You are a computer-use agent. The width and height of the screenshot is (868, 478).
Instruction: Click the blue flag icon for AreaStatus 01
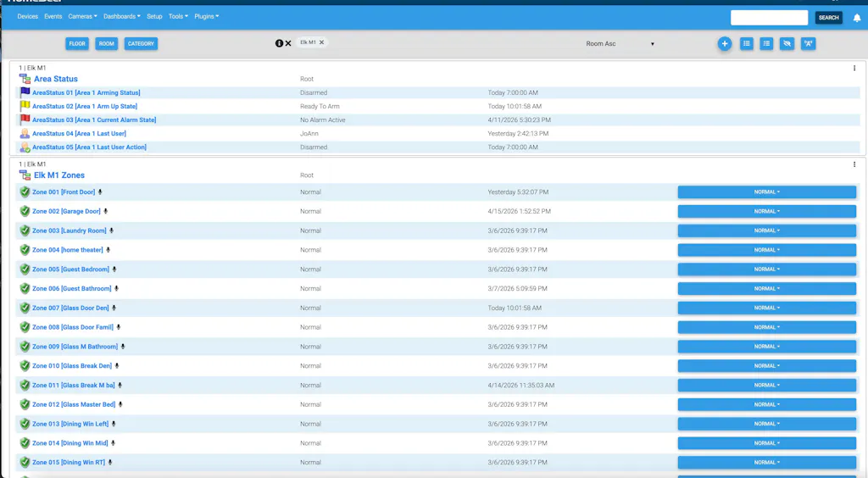click(25, 93)
